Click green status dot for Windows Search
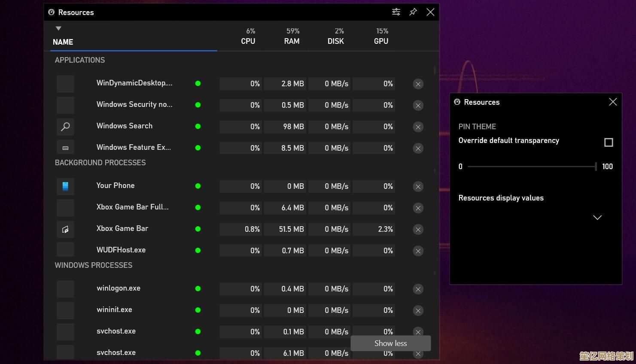 click(198, 126)
